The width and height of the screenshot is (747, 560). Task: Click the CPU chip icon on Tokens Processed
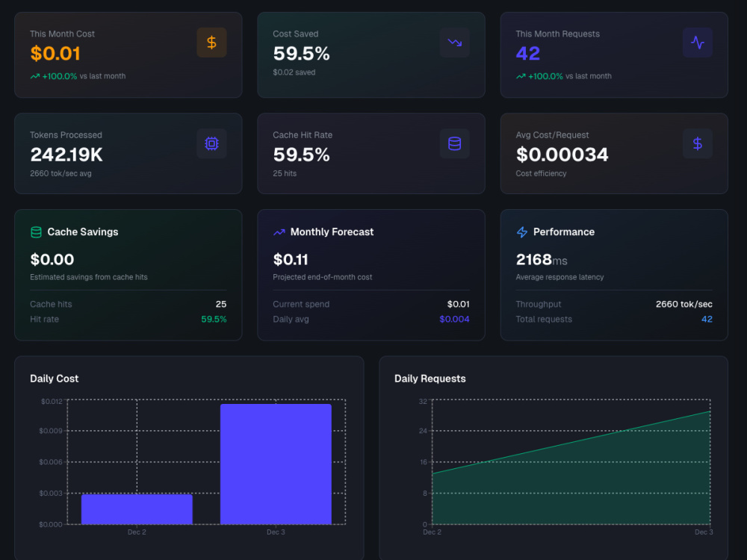click(x=211, y=143)
